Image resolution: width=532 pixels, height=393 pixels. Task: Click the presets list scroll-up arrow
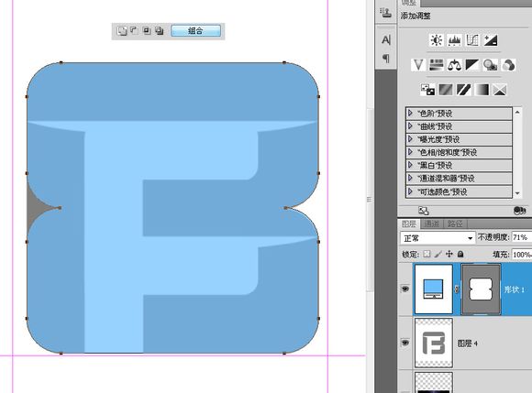click(x=517, y=112)
